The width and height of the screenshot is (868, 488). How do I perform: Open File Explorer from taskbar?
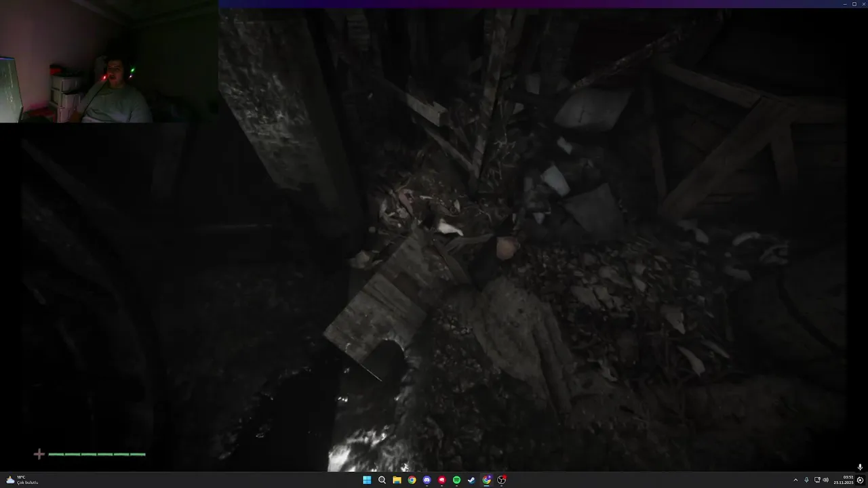397,480
